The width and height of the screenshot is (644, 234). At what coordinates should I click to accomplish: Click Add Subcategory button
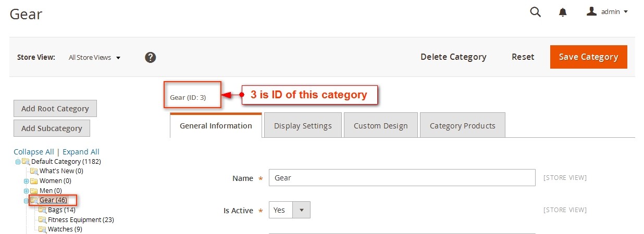pos(52,128)
